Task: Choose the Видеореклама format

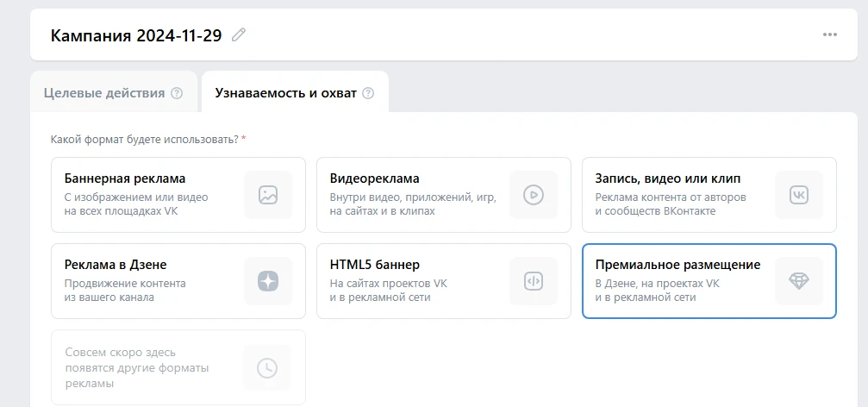Action: click(x=443, y=195)
